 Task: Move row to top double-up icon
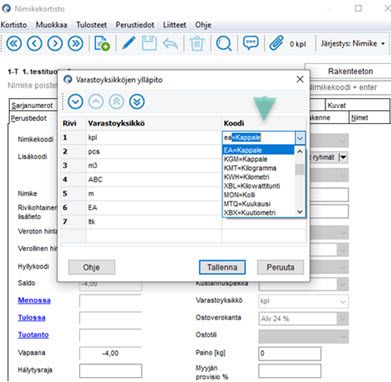[116, 102]
